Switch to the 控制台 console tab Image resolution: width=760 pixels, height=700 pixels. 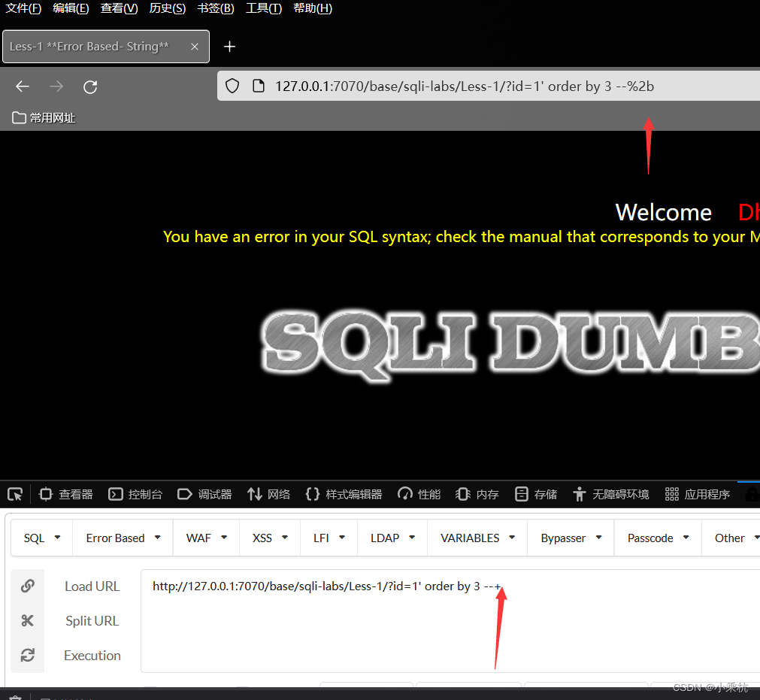click(135, 495)
